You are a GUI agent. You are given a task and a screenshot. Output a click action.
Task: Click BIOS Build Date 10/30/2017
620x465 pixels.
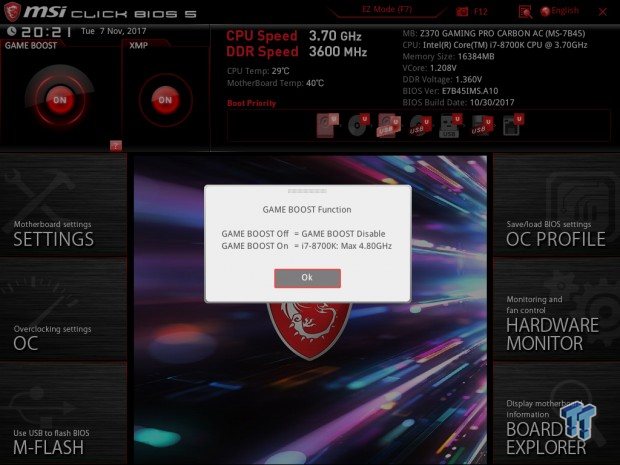point(458,102)
